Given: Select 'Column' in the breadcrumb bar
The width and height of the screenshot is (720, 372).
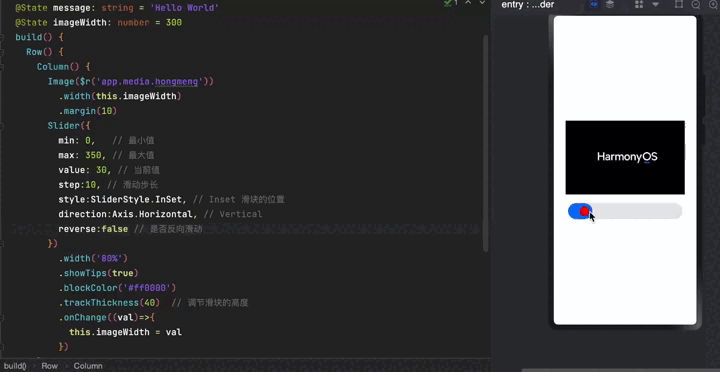Looking at the screenshot, I should pyautogui.click(x=88, y=366).
